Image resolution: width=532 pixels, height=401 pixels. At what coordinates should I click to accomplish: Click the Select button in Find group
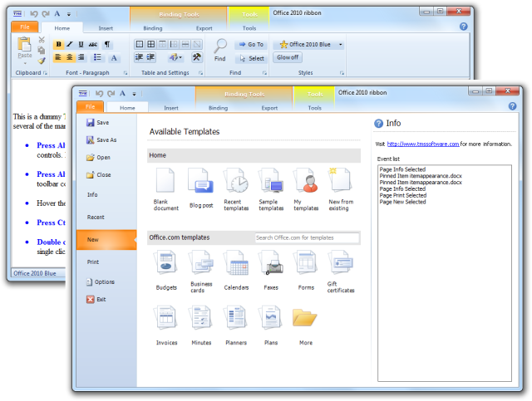click(252, 58)
